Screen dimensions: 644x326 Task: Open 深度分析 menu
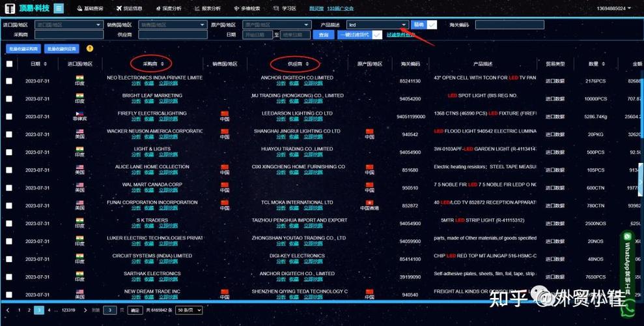(x=169, y=8)
